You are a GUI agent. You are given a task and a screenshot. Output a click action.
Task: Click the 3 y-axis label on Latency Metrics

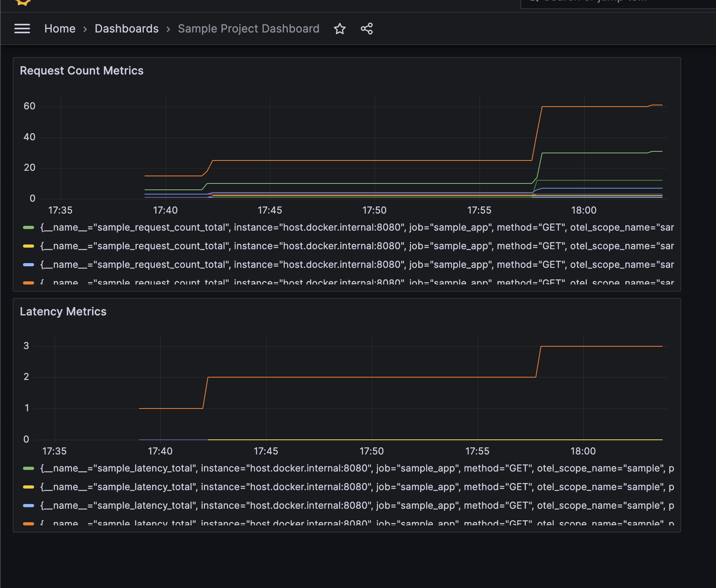[x=26, y=346]
